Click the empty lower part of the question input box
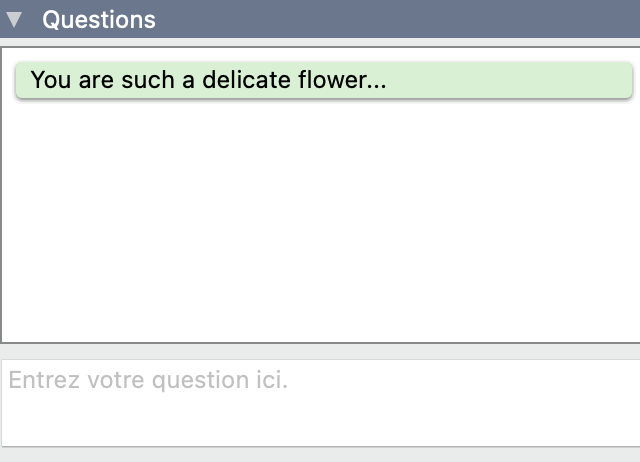Screen dimensions: 640x462 coord(320,425)
